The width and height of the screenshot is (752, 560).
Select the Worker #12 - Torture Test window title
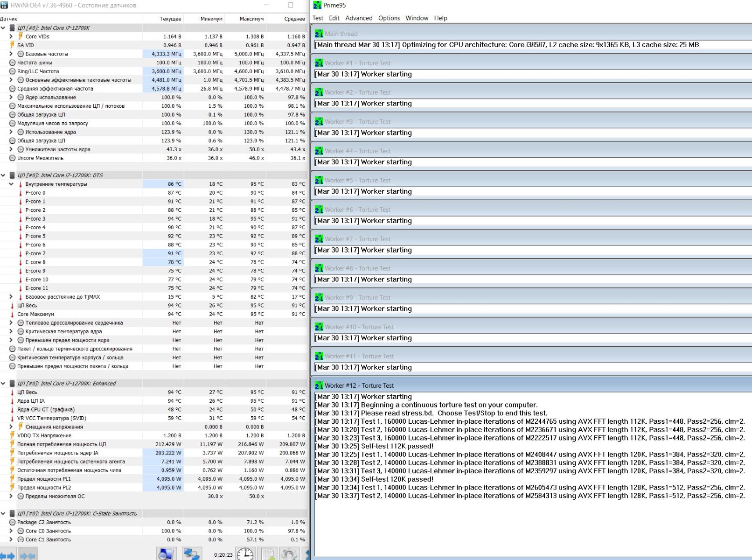click(x=359, y=385)
